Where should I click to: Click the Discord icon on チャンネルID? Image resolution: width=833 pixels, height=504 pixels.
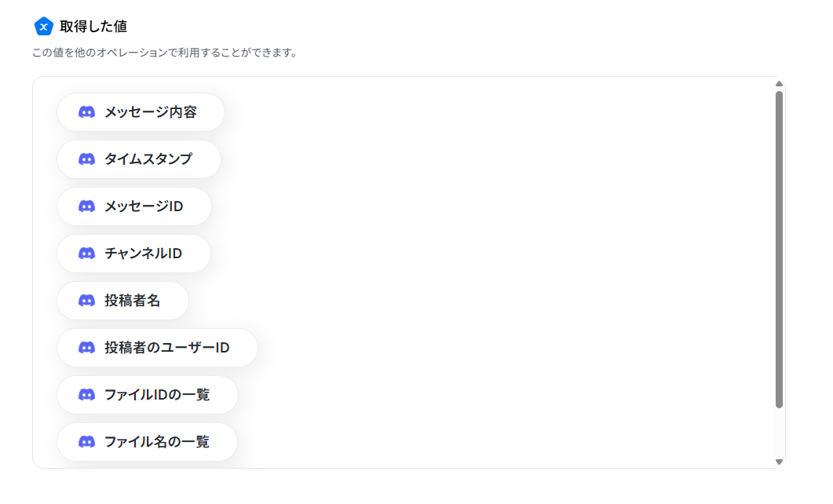[x=86, y=254]
